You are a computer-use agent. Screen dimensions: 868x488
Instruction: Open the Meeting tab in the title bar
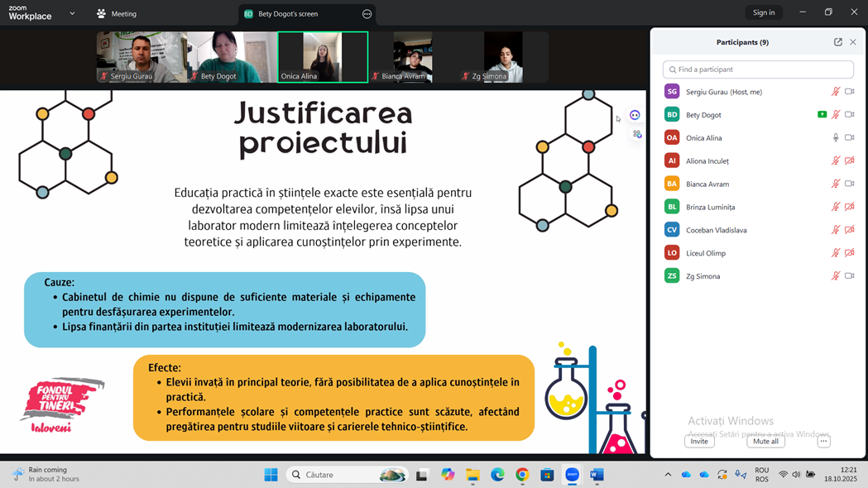(x=123, y=14)
